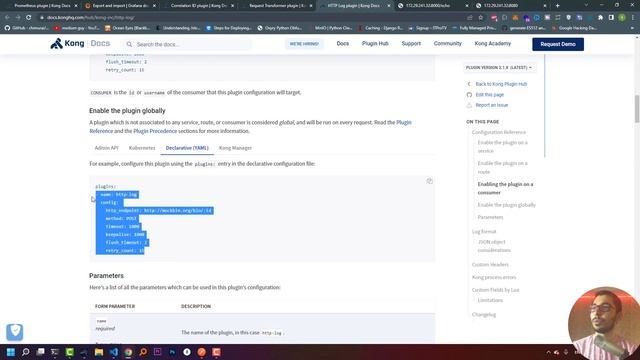Go back using browser back arrow
Screen dimensions: 640x360
pos(7,18)
